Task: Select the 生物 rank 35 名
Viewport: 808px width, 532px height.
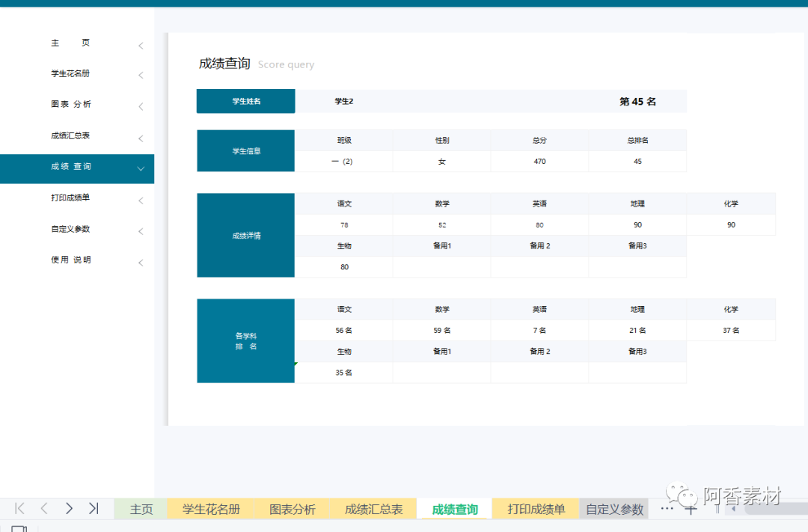Action: click(343, 372)
